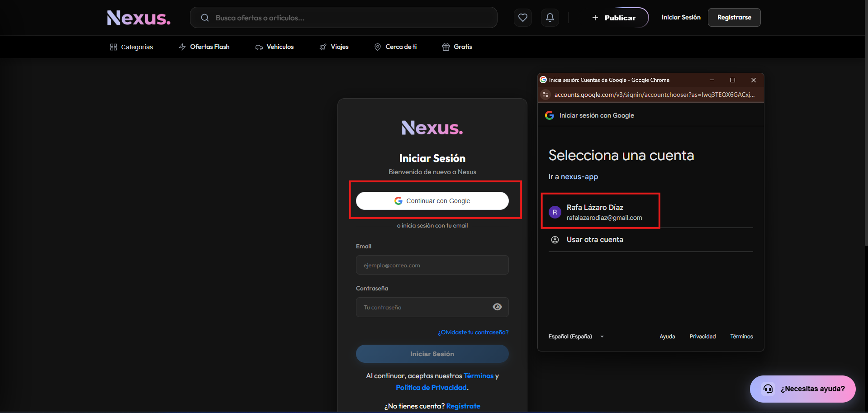
Task: Click the Viajes airplane icon
Action: tap(323, 47)
